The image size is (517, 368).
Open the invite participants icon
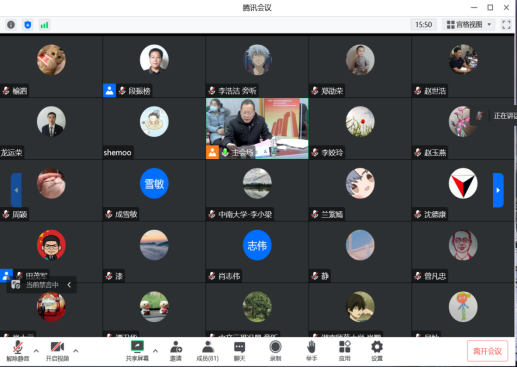pyautogui.click(x=176, y=351)
